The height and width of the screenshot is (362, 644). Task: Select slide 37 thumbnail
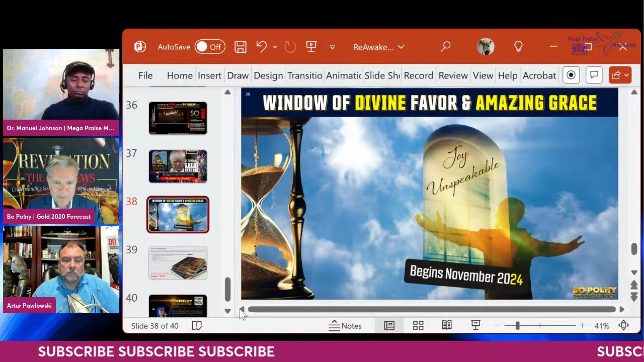[178, 166]
